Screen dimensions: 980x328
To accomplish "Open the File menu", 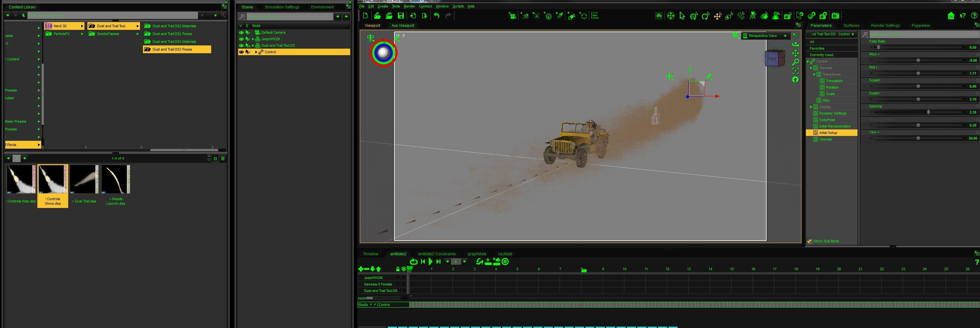I will [x=362, y=6].
